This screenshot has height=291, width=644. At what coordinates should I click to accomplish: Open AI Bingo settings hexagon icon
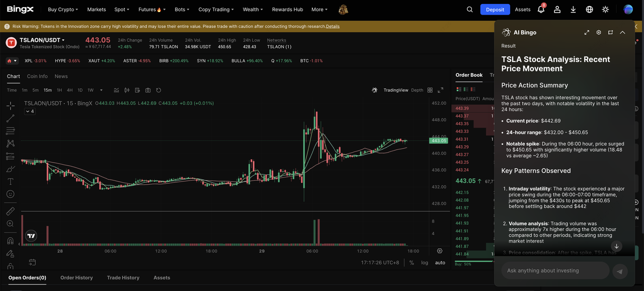(599, 32)
